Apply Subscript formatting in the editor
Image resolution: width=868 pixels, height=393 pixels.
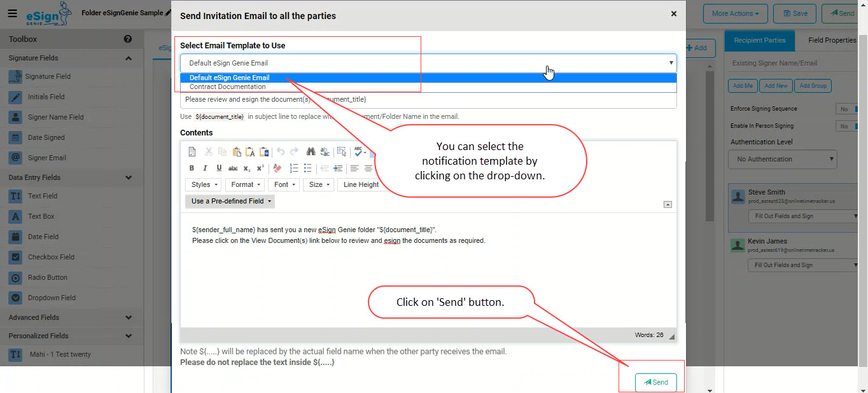pos(247,169)
